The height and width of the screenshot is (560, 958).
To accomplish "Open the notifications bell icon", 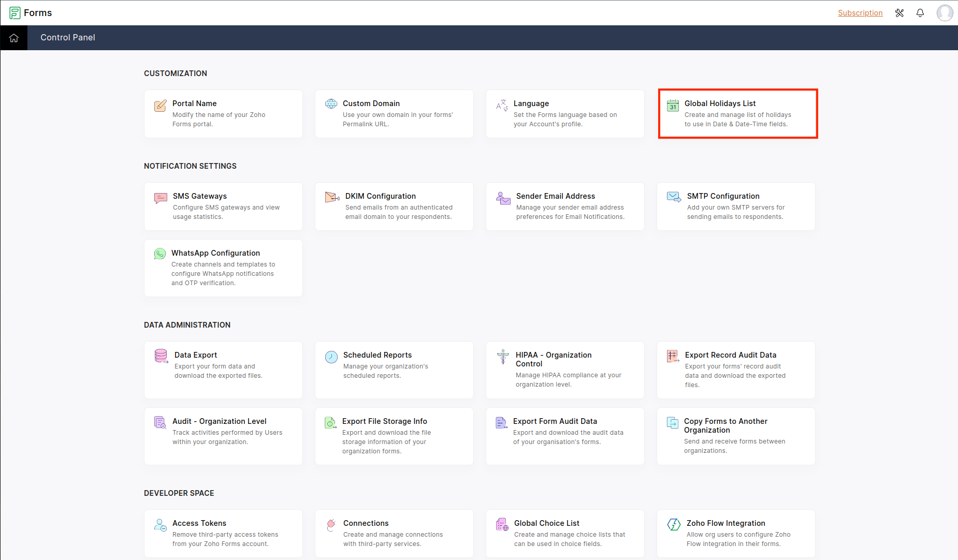I will point(920,13).
